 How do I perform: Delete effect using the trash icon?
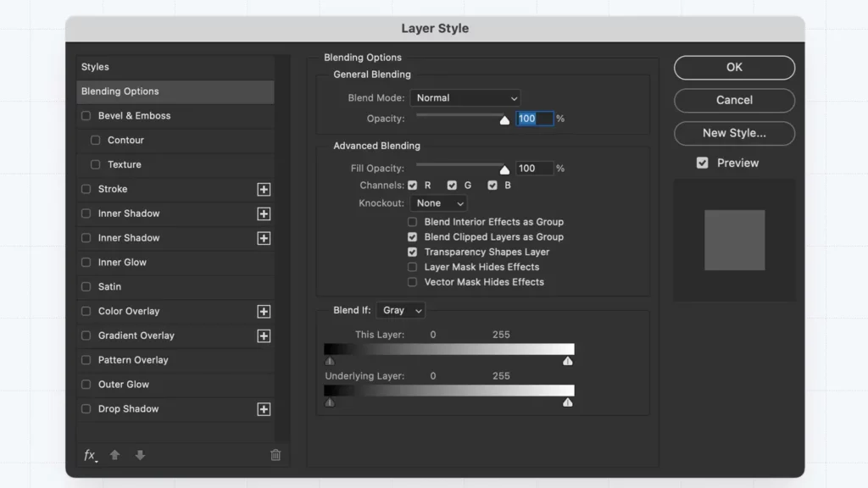pyautogui.click(x=275, y=455)
